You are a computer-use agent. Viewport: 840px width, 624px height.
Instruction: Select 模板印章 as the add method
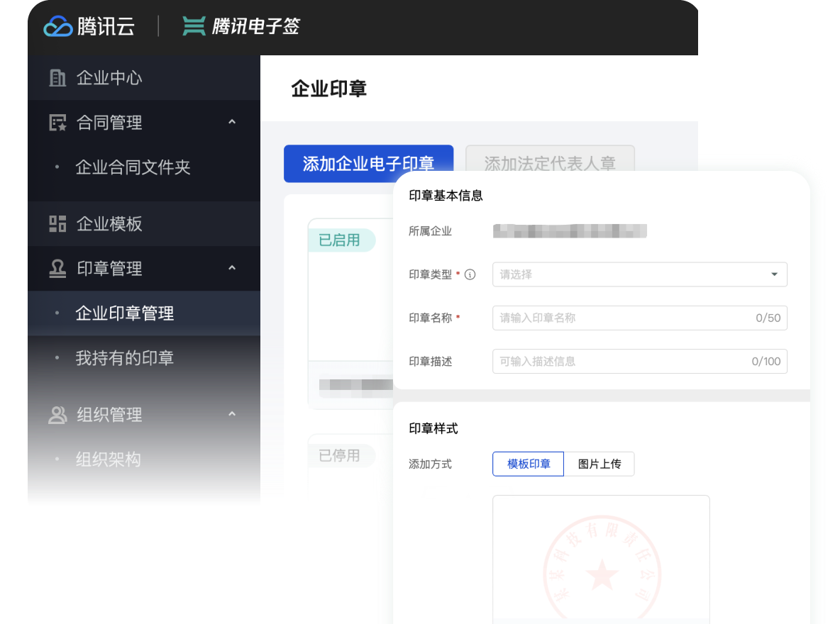pos(528,464)
